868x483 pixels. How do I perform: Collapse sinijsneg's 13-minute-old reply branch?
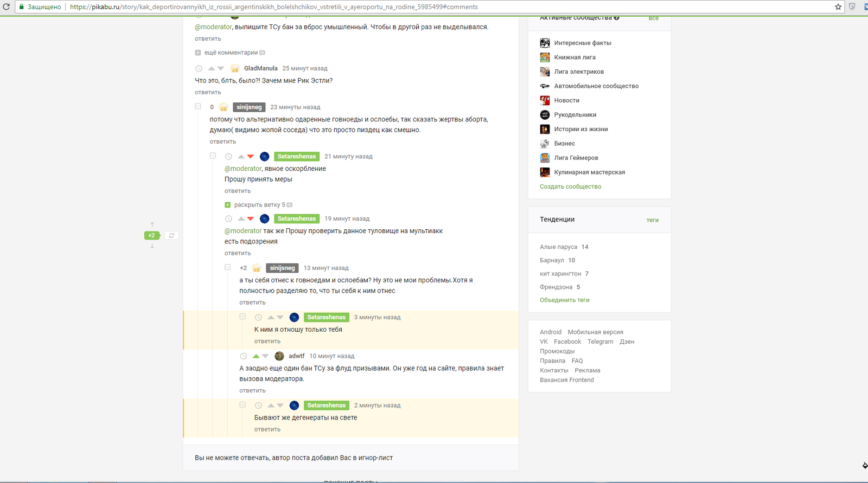pos(228,267)
